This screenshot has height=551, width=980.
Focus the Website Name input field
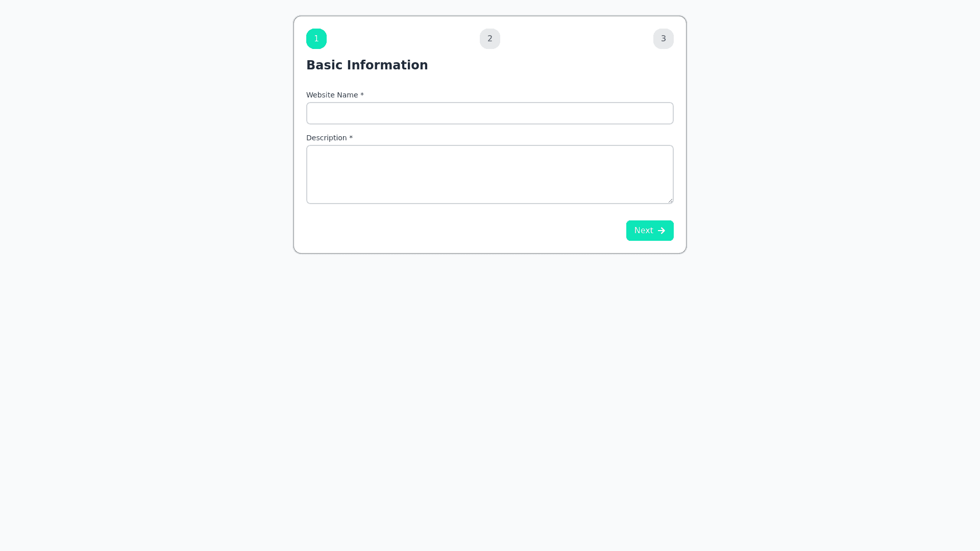490,113
